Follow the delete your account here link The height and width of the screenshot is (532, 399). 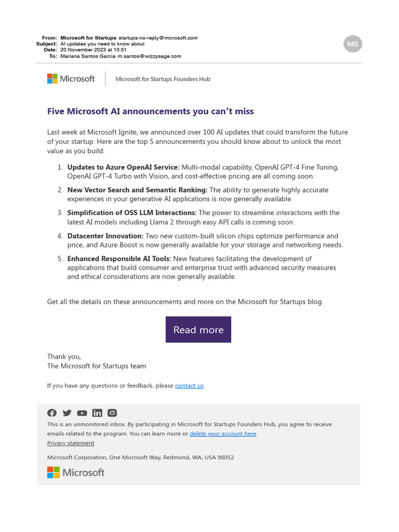click(x=222, y=434)
